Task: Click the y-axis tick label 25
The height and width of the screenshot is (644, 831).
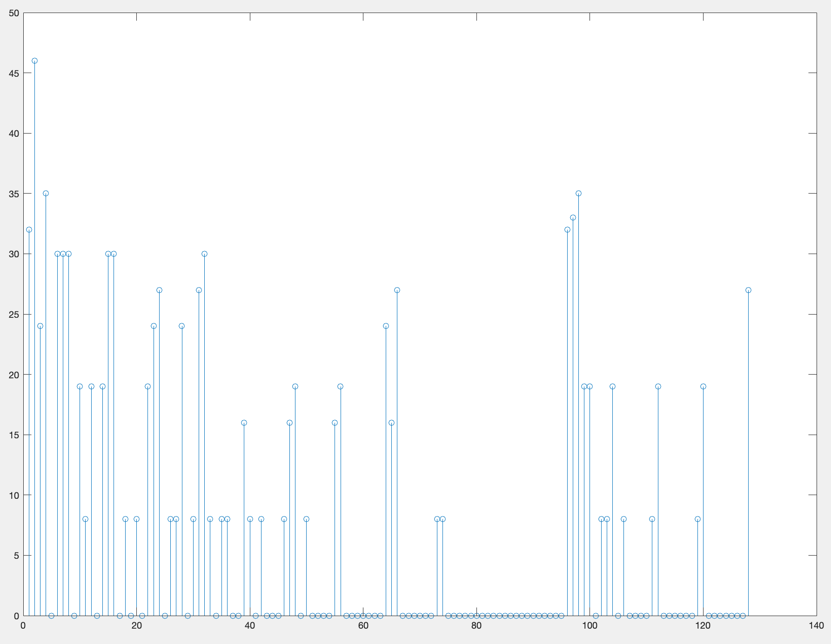Action: (13, 315)
